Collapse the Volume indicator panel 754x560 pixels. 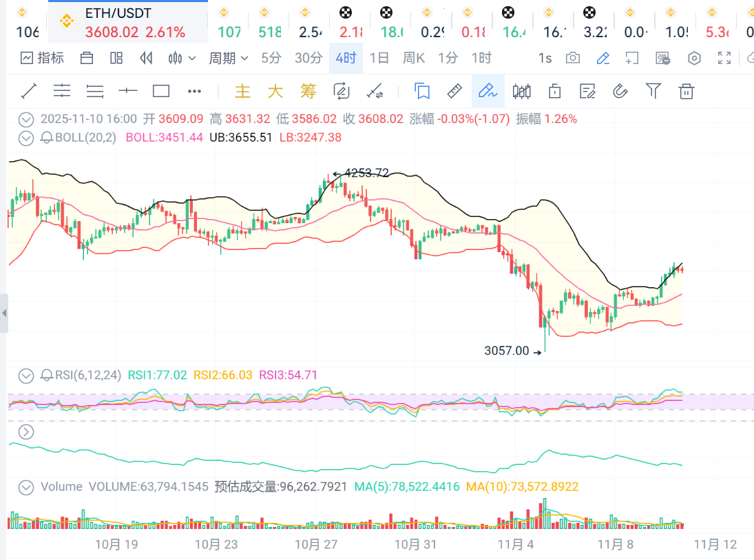tap(26, 487)
